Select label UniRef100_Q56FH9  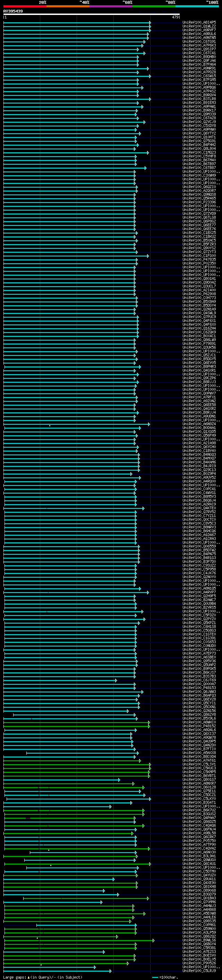click(199, 436)
